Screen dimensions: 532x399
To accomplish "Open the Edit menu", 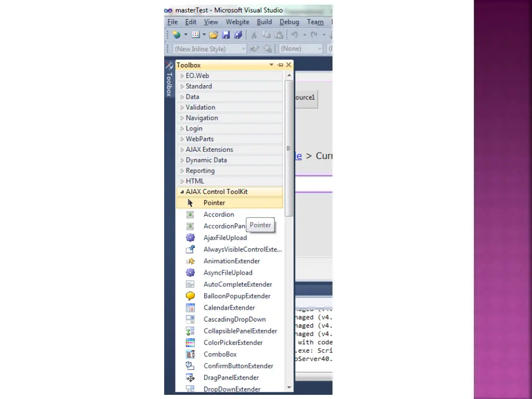I will 191,22.
